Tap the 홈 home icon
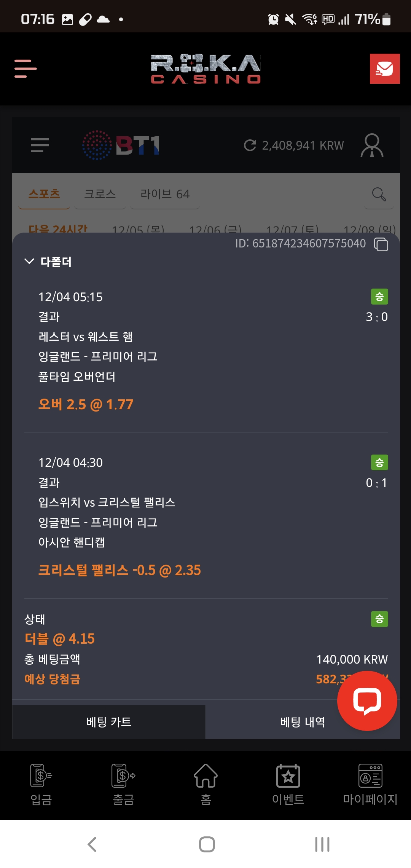This screenshot has height=868, width=411. (205, 784)
